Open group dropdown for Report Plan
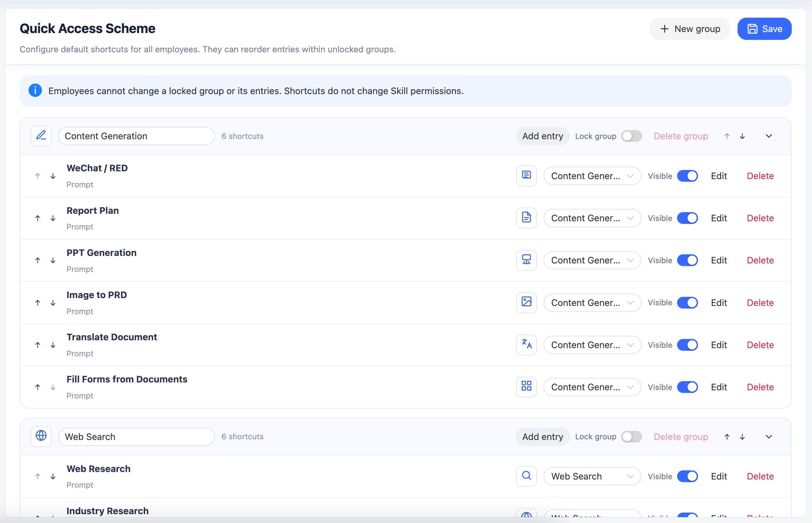 pos(592,218)
